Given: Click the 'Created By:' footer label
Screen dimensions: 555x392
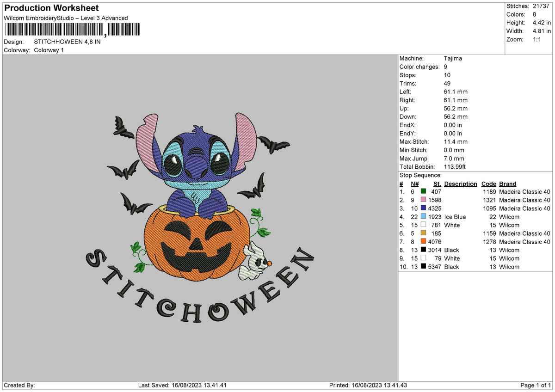Looking at the screenshot, I should pyautogui.click(x=19, y=385).
